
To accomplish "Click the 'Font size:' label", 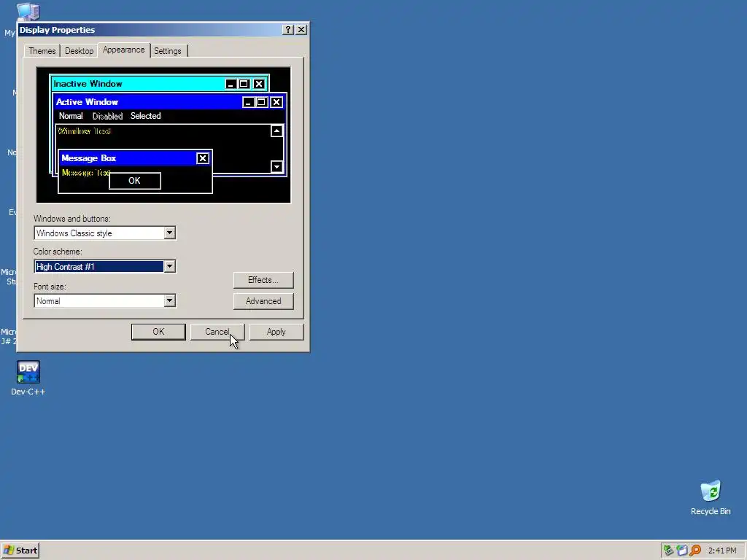I will (50, 287).
